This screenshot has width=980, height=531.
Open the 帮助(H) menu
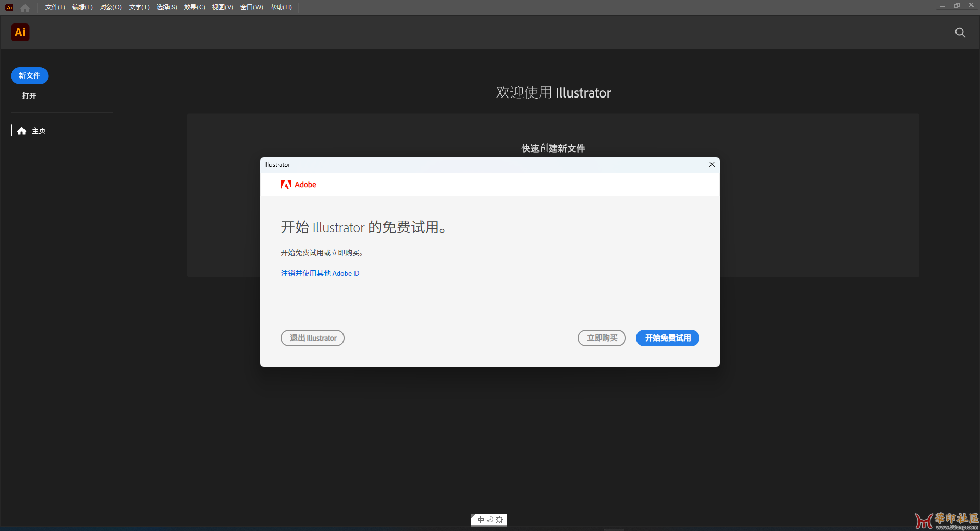click(281, 7)
